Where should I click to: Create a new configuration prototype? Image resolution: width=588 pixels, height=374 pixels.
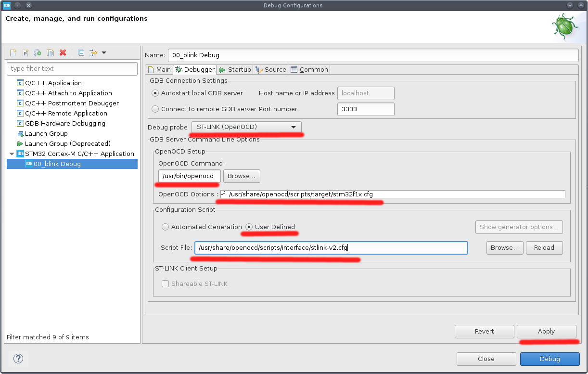(25, 53)
